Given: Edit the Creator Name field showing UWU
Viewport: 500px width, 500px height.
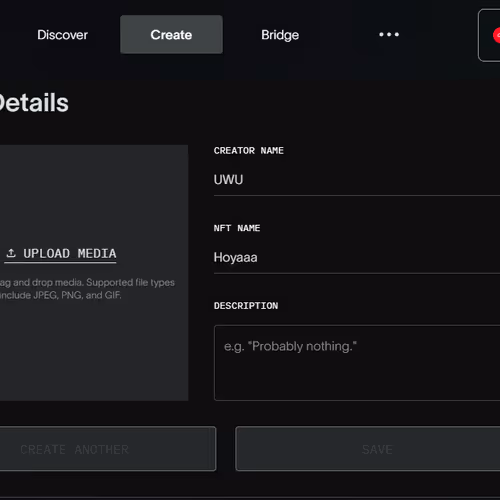Looking at the screenshot, I should click(357, 180).
